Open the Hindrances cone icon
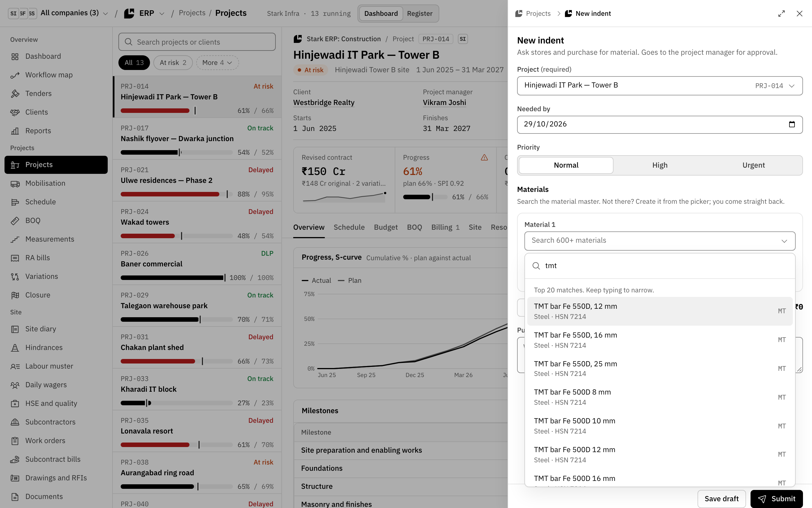Screen dimensions: 812x508 pyautogui.click(x=15, y=348)
